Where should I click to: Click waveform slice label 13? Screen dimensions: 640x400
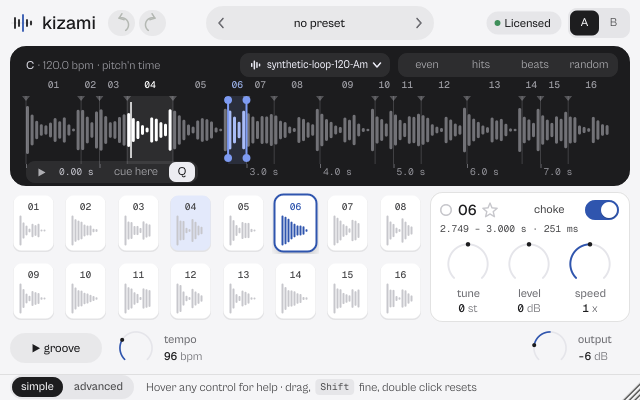coord(494,85)
